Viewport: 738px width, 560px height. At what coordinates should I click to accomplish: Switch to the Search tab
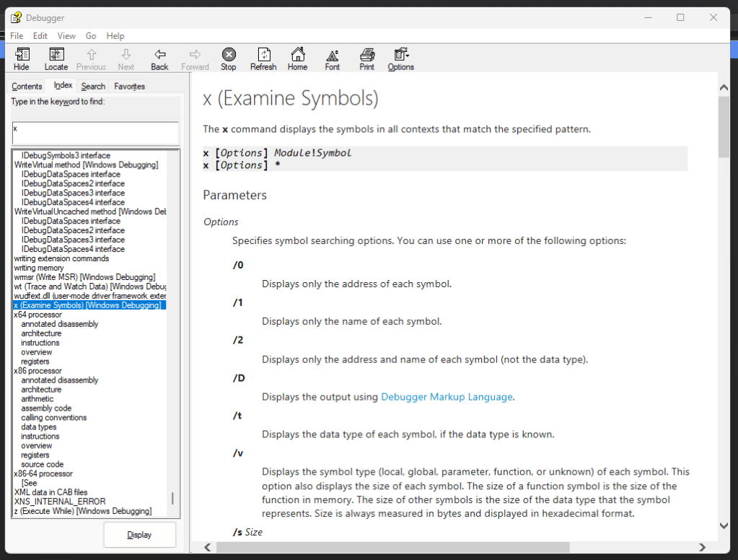[93, 87]
